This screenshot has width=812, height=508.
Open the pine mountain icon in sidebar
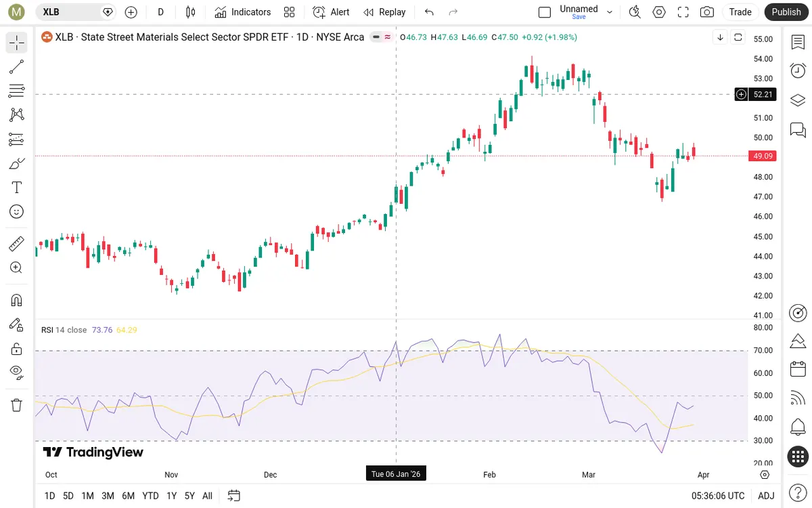(798, 340)
